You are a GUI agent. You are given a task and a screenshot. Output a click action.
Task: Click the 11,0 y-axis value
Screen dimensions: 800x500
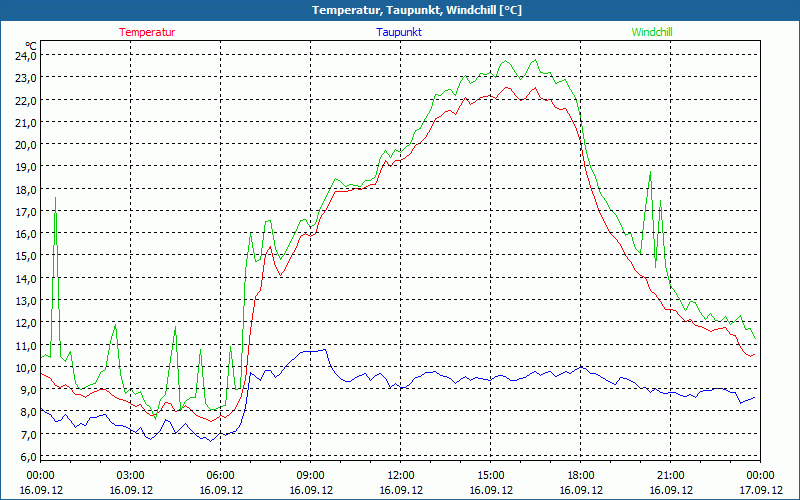point(26,345)
